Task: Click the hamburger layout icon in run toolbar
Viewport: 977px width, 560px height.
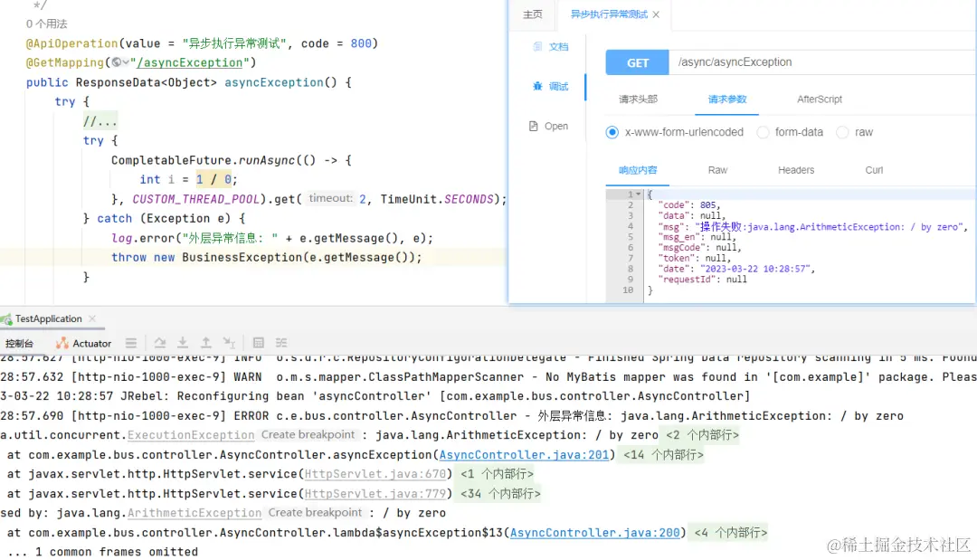Action: tap(131, 343)
